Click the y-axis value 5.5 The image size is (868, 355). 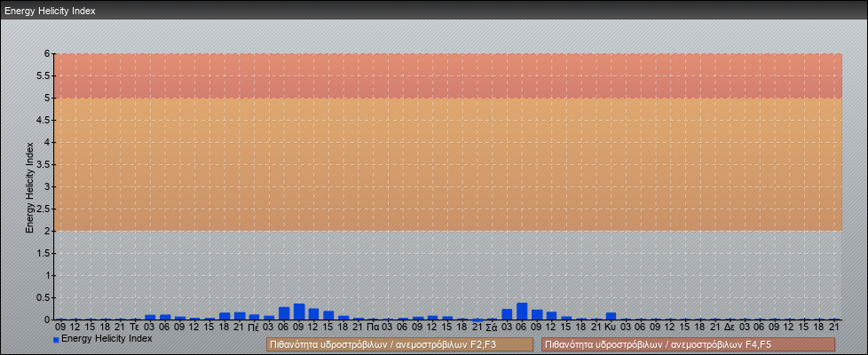pyautogui.click(x=43, y=75)
